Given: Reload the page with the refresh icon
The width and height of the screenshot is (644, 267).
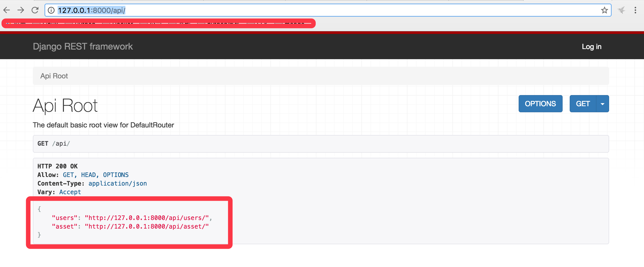Looking at the screenshot, I should pyautogui.click(x=35, y=10).
